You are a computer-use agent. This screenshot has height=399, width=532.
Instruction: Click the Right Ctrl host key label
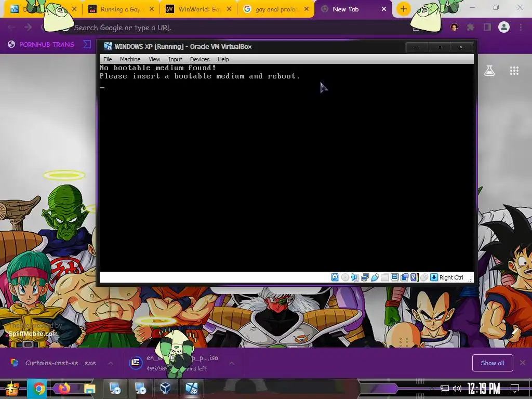pos(451,277)
